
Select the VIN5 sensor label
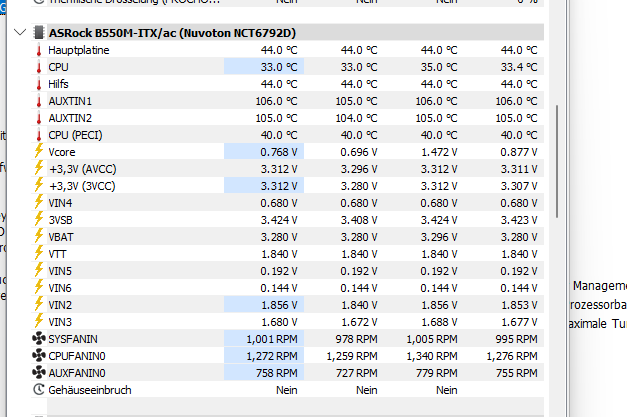click(60, 271)
